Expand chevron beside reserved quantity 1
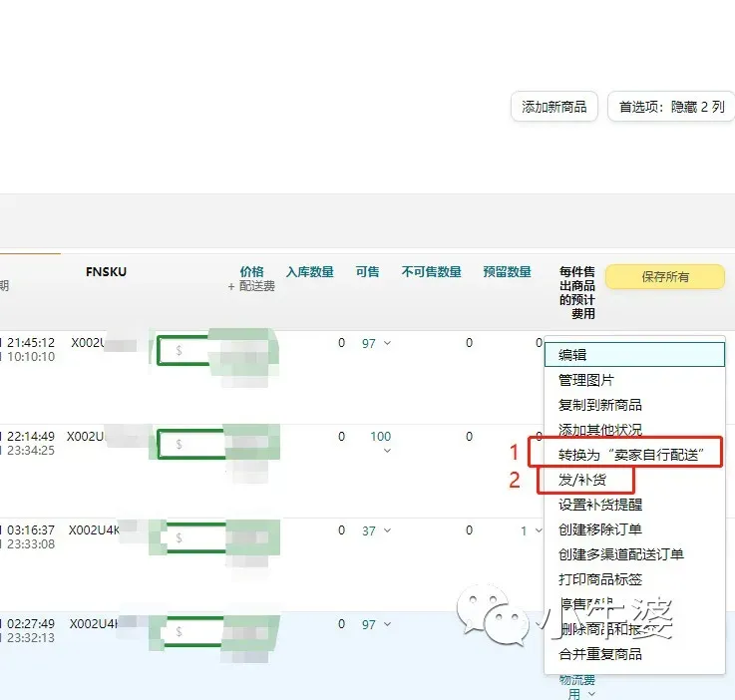 tap(539, 530)
